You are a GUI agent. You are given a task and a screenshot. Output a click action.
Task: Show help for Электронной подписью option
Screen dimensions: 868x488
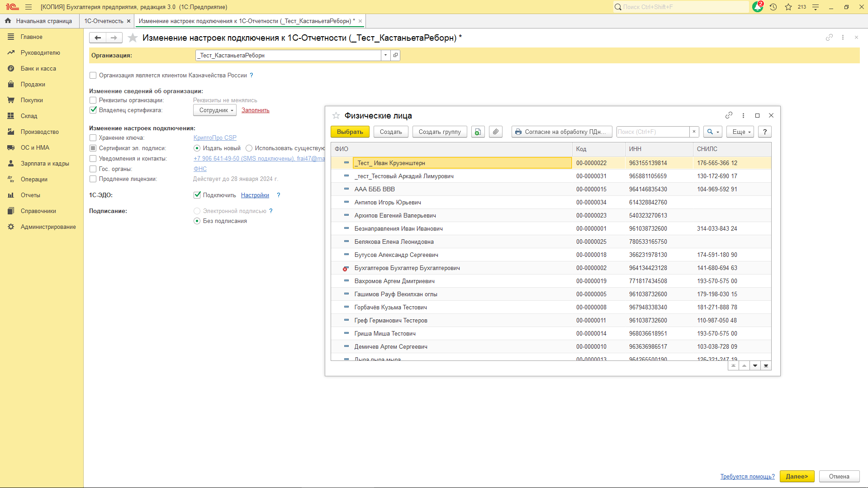coord(271,211)
